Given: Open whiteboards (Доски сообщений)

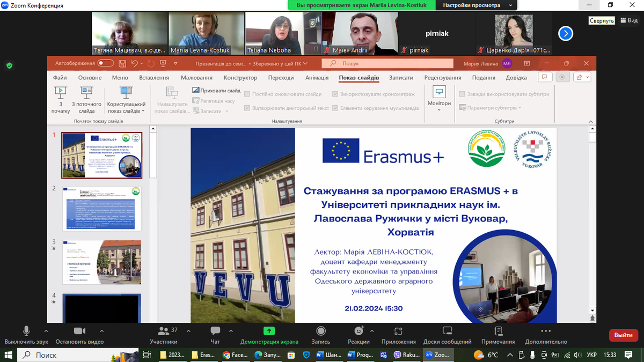Looking at the screenshot, I should click(447, 335).
